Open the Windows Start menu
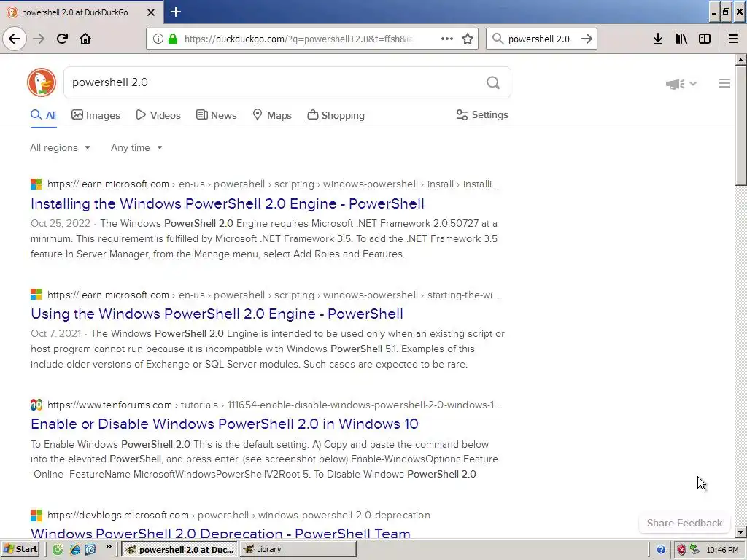The image size is (747, 560). (x=20, y=549)
